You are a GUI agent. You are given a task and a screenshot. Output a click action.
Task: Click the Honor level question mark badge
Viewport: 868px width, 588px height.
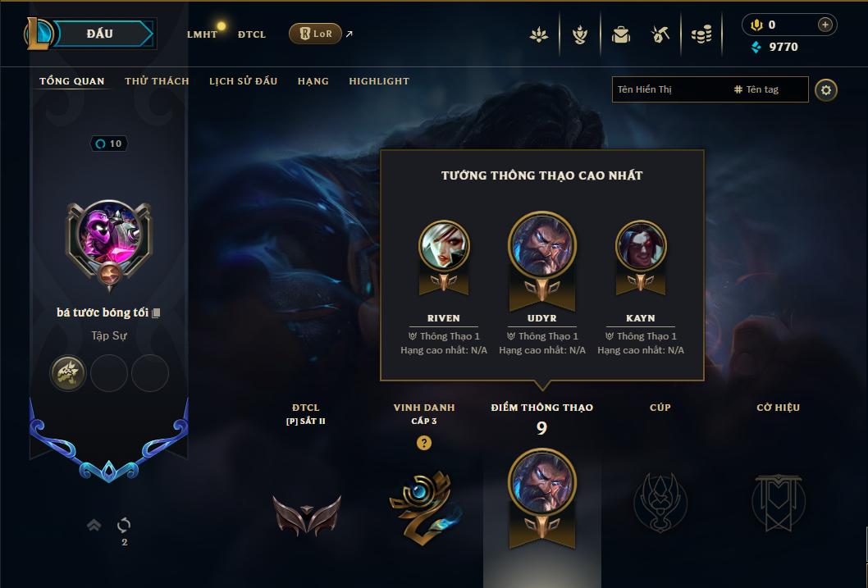point(423,443)
